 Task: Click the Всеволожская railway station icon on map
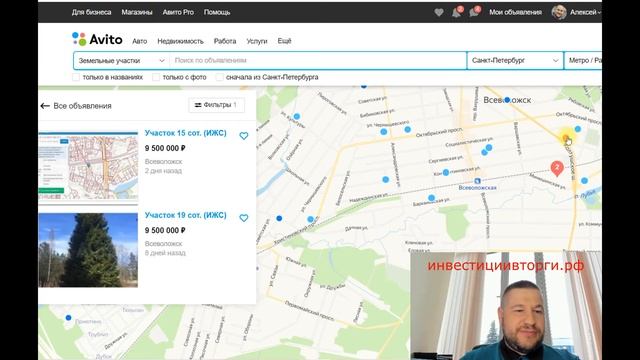(x=477, y=181)
